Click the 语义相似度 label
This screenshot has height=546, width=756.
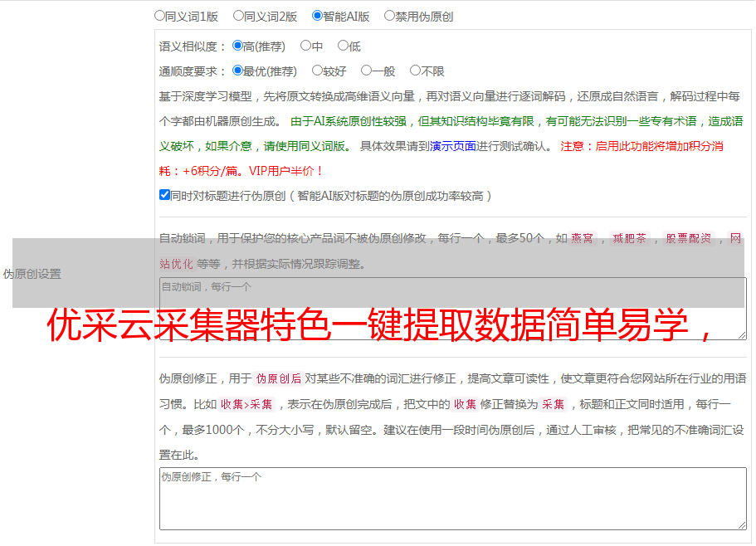point(193,46)
